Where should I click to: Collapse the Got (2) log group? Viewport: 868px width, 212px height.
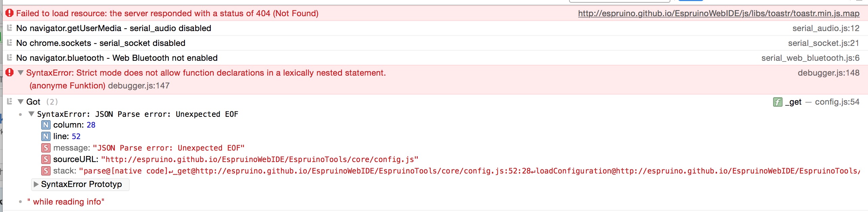(x=21, y=102)
